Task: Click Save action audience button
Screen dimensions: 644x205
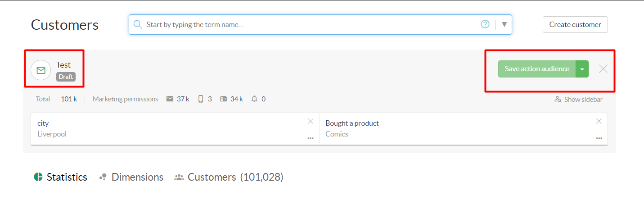Action: (537, 69)
